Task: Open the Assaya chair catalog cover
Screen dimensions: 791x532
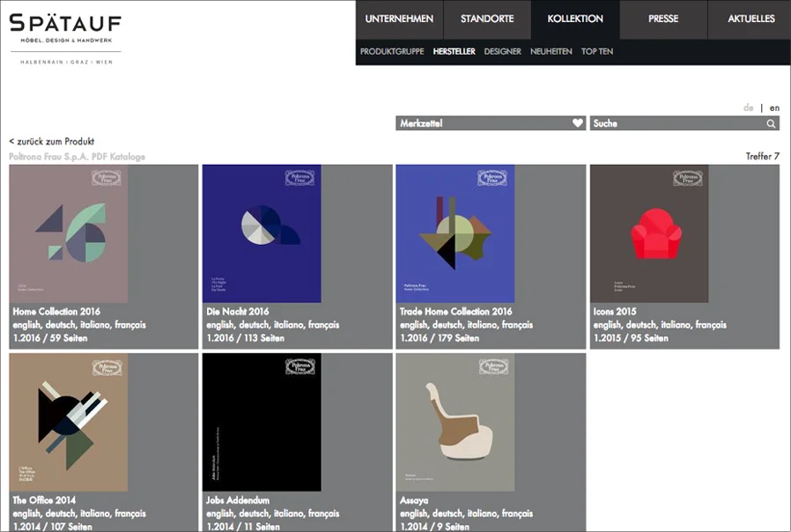Action: 455,422
